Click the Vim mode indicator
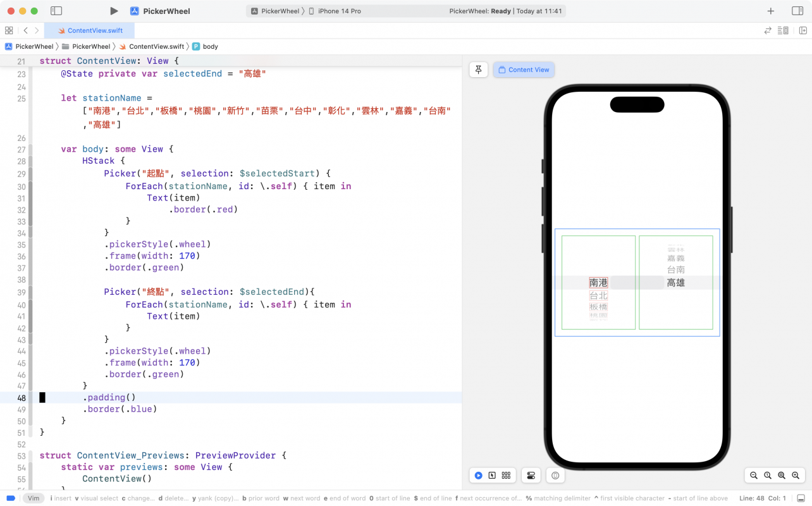The width and height of the screenshot is (812, 506). click(34, 498)
